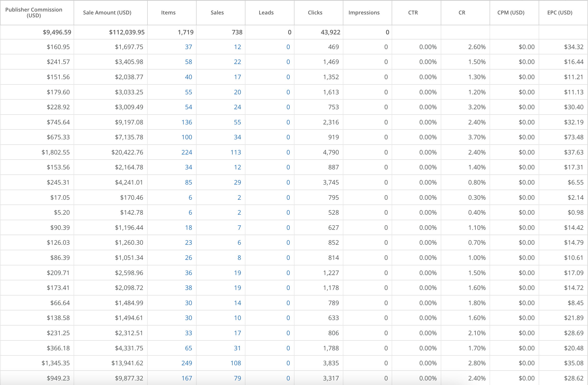
Task: Click the Sales column header
Action: tap(217, 13)
